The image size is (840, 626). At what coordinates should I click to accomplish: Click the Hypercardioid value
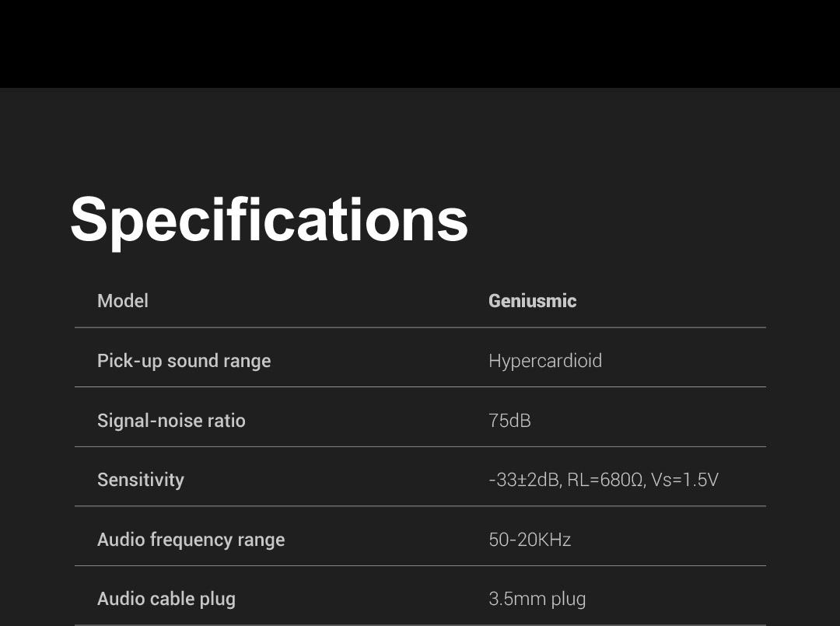click(545, 361)
